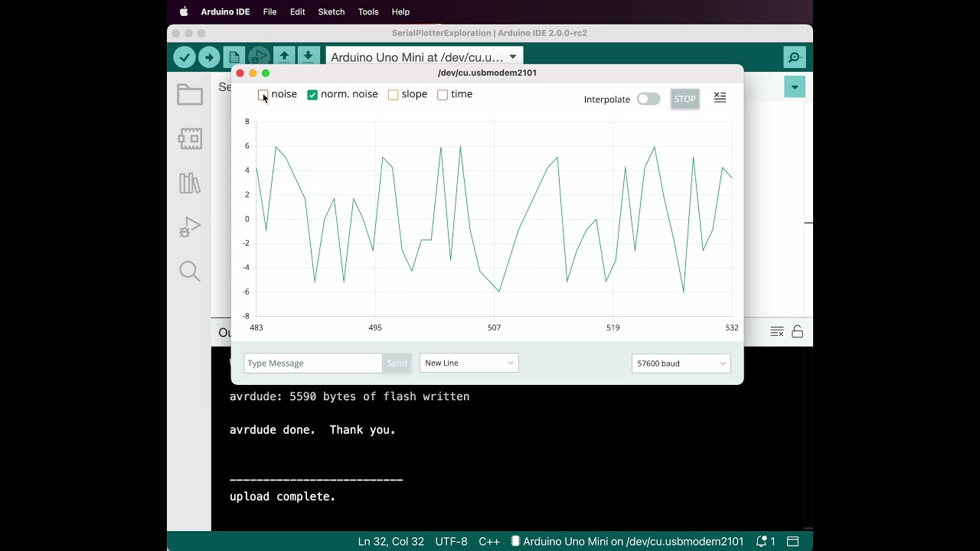Click the Send message button
The height and width of the screenshot is (551, 980).
(397, 364)
